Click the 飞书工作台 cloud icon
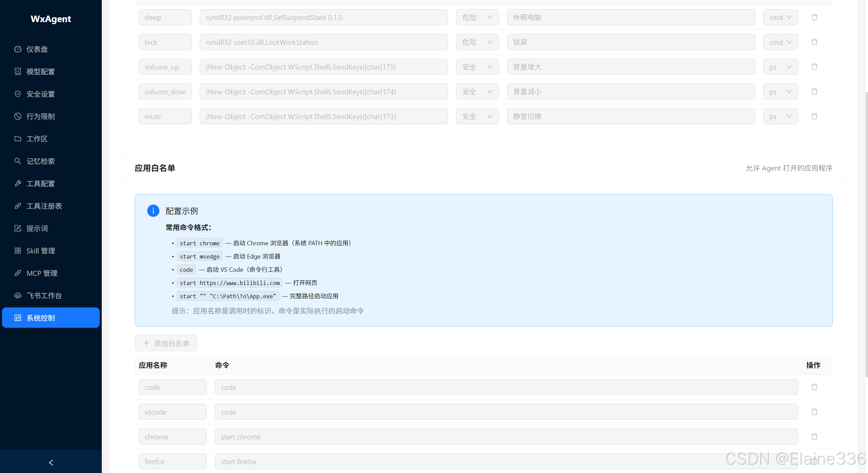This screenshot has height=473, width=868. click(x=18, y=296)
